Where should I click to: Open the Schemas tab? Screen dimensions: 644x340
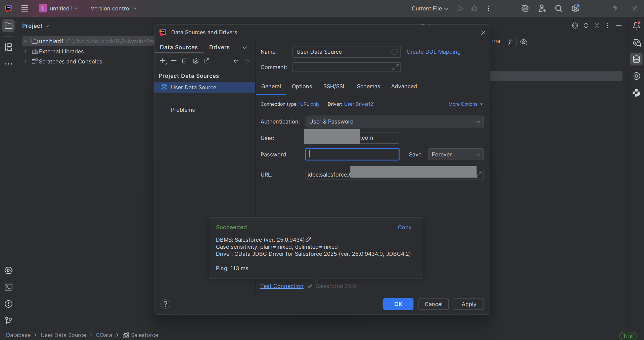(x=368, y=86)
